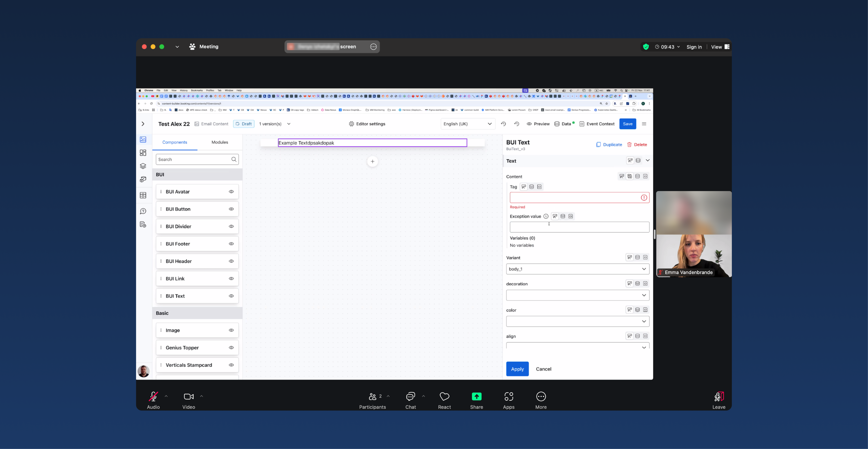
Task: Open the image/content icon in editor sidebar
Action: tap(143, 139)
